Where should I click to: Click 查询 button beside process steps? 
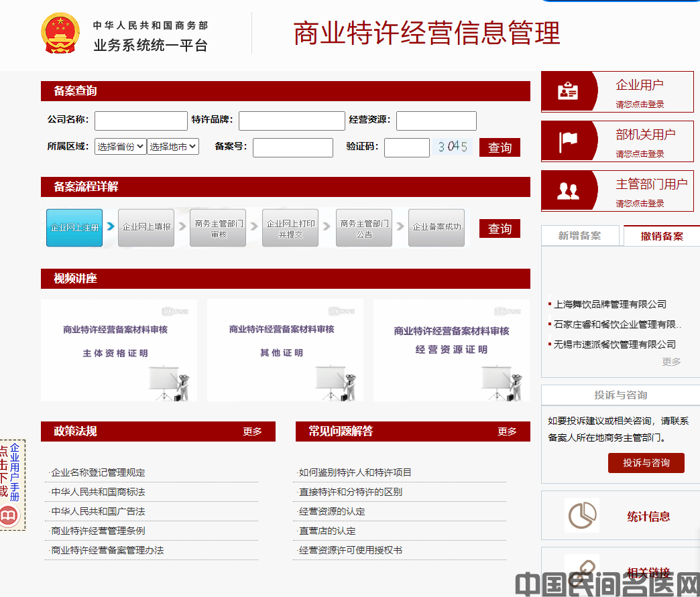[500, 228]
